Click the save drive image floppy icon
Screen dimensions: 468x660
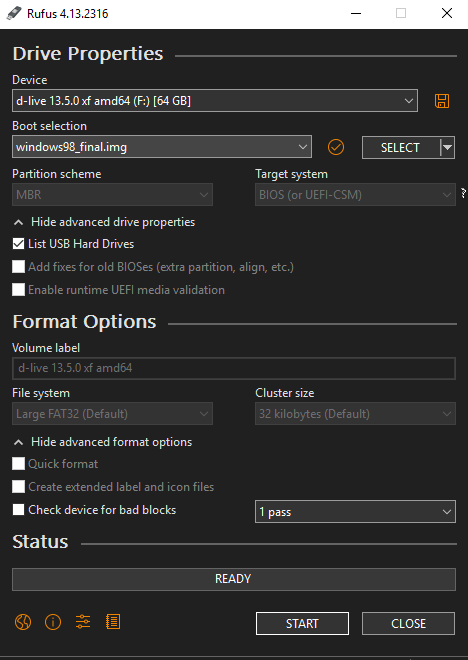442,101
